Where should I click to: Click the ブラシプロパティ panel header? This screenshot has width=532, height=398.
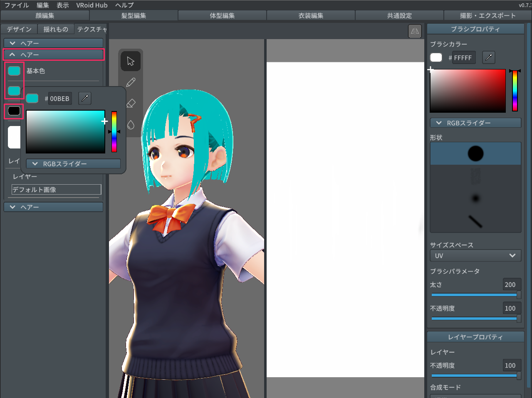[x=475, y=29]
